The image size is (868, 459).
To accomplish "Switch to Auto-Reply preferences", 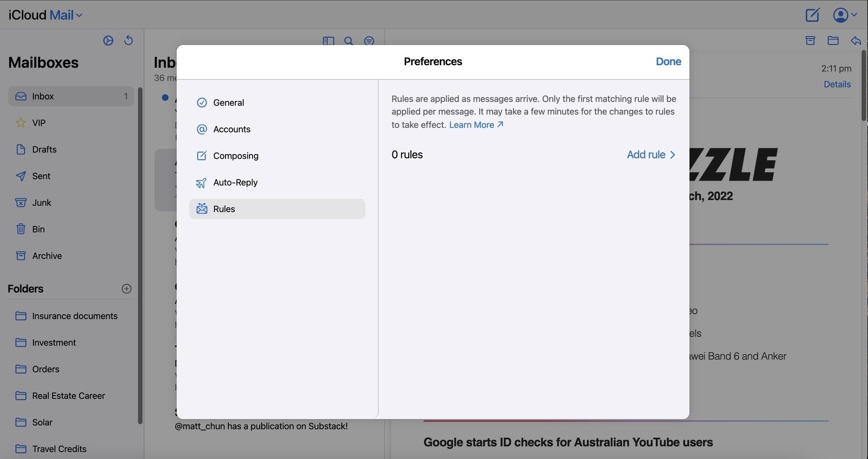I will pos(235,182).
